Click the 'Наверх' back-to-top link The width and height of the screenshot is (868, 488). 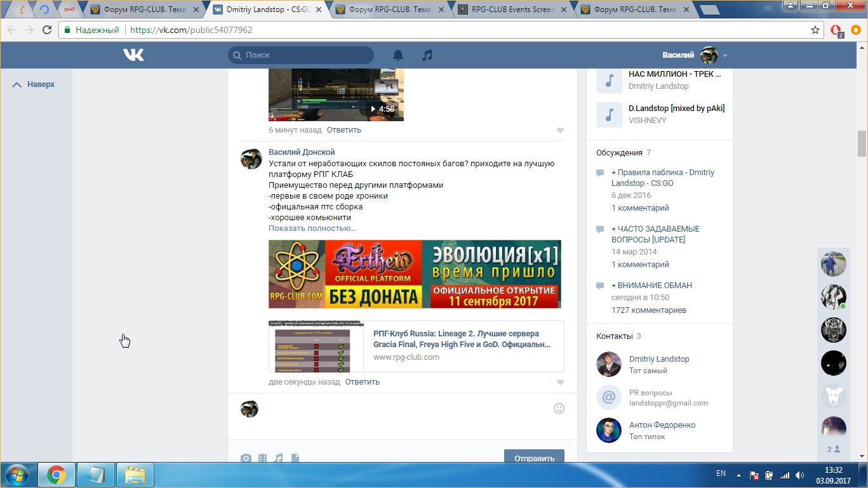point(34,84)
